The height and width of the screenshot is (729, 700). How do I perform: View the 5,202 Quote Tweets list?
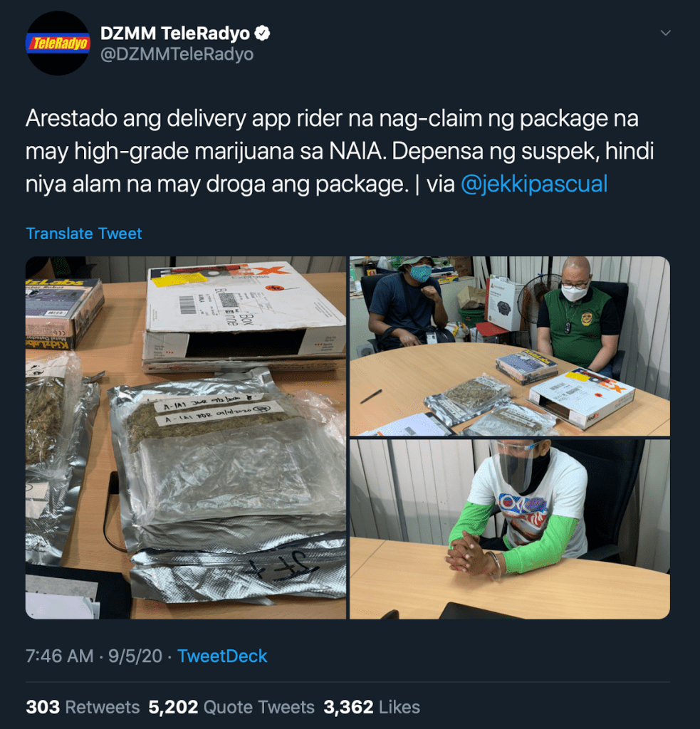(x=231, y=707)
